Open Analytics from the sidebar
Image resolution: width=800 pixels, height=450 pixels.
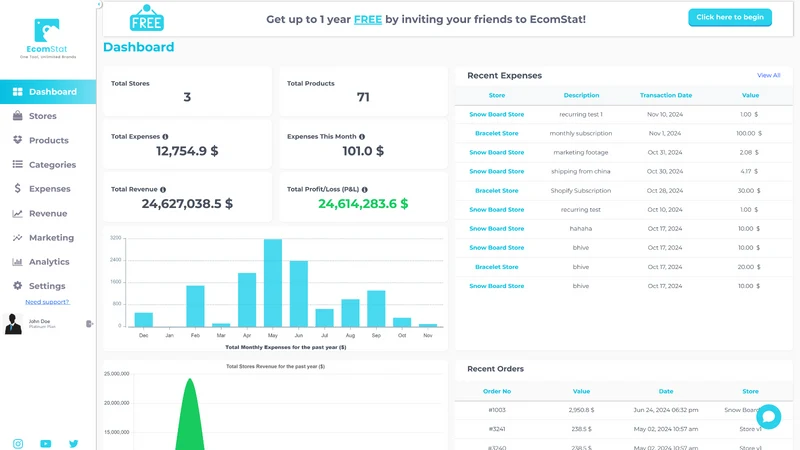pos(48,262)
